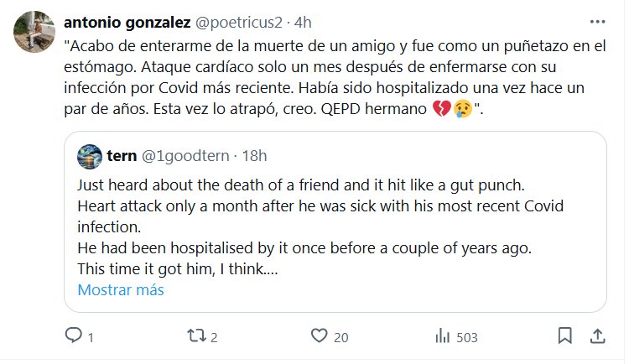Open tern's display name in the quoted post

tap(122, 155)
